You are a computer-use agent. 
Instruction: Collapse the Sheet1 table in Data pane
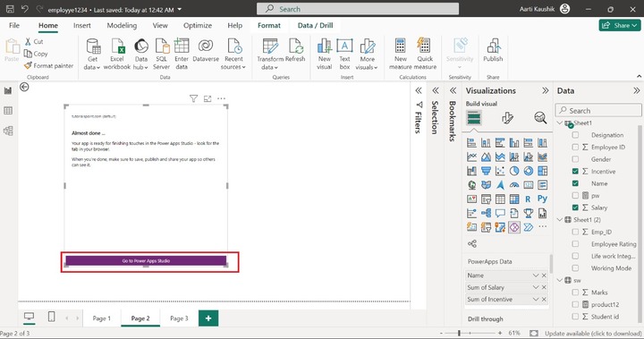click(560, 123)
